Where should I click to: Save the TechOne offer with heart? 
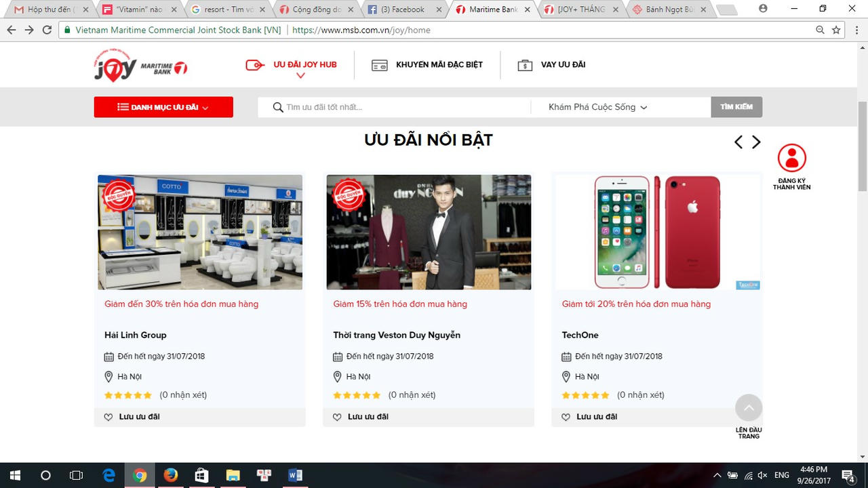click(x=566, y=417)
